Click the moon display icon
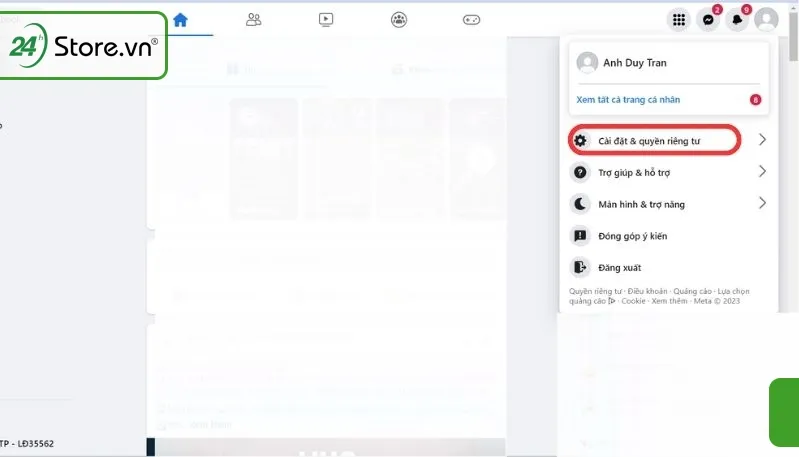799x457 pixels. [580, 204]
